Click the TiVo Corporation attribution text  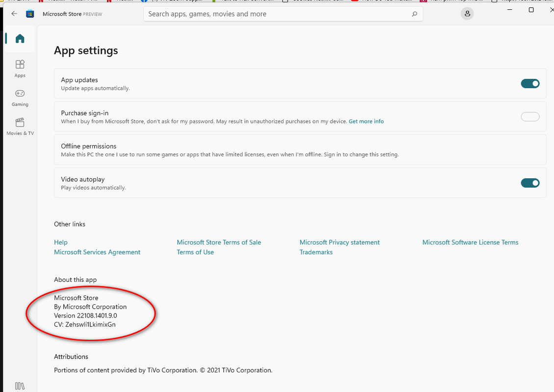tap(163, 370)
